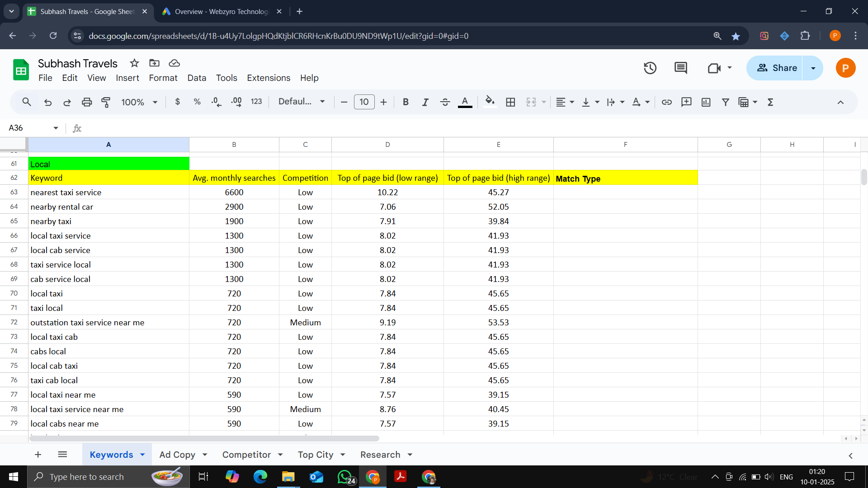
Task: Click the cloud document status icon
Action: [174, 63]
